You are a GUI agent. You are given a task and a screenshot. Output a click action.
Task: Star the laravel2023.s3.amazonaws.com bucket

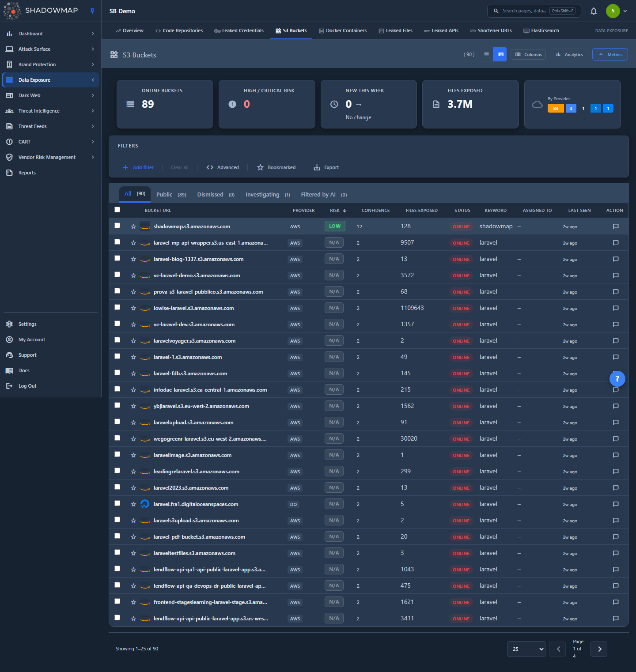click(x=133, y=488)
